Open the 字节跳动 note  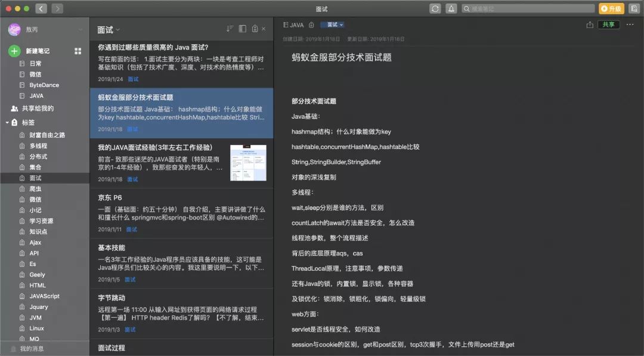181,314
